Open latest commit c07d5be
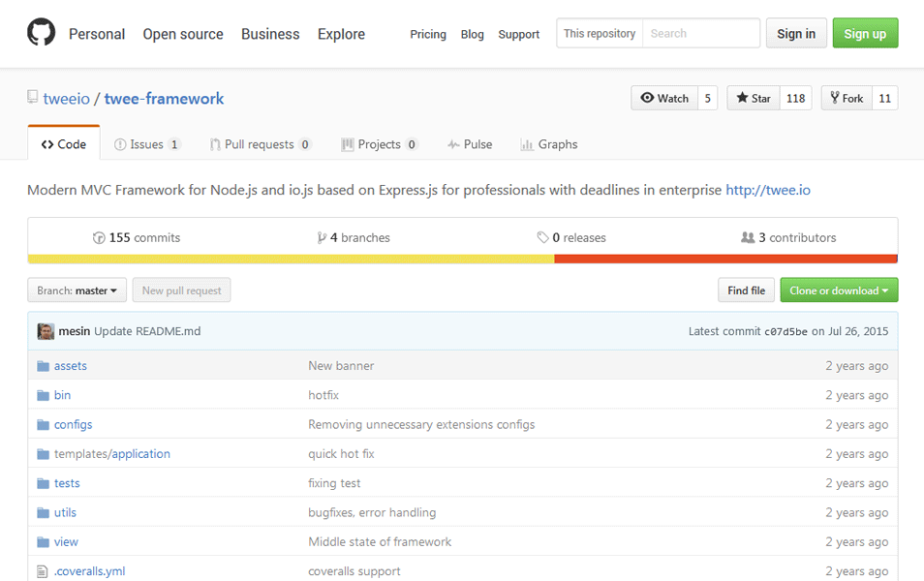 tap(785, 332)
